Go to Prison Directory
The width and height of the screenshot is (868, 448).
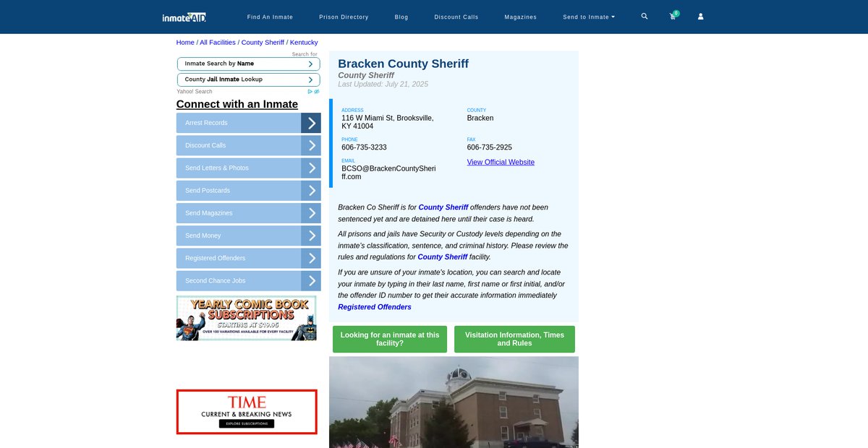(x=344, y=17)
